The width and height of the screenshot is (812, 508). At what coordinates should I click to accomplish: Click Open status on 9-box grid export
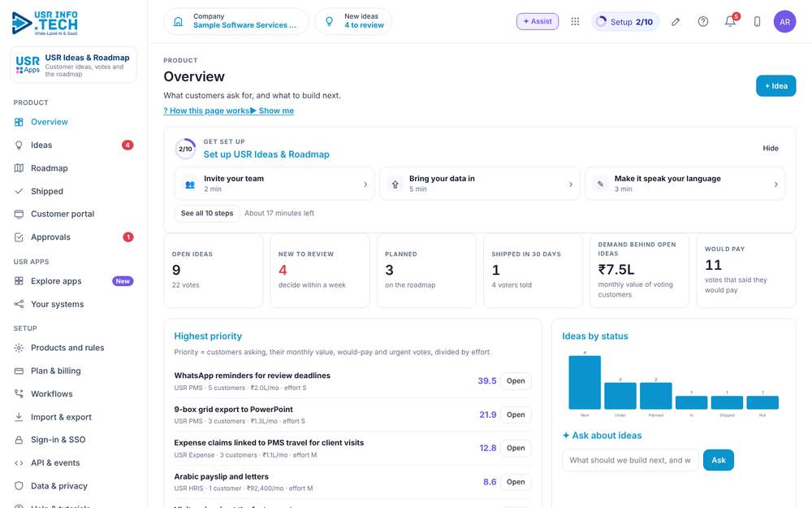click(516, 415)
